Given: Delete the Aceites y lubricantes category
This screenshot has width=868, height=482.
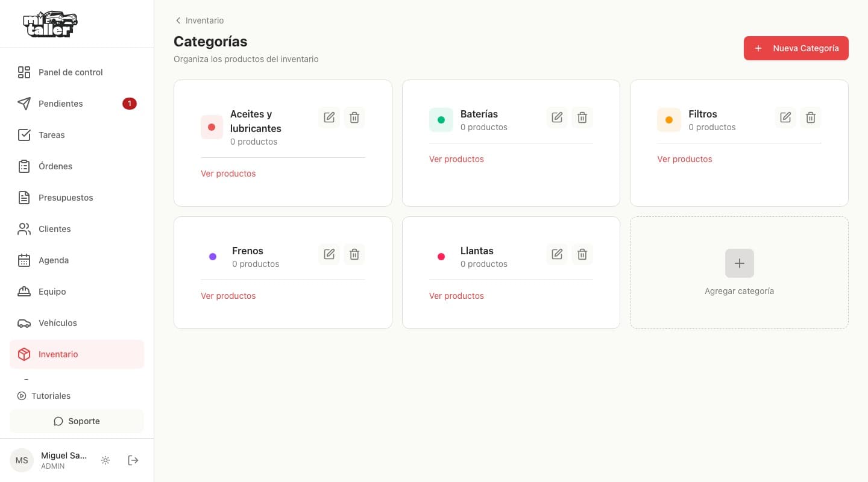Looking at the screenshot, I should [x=354, y=117].
